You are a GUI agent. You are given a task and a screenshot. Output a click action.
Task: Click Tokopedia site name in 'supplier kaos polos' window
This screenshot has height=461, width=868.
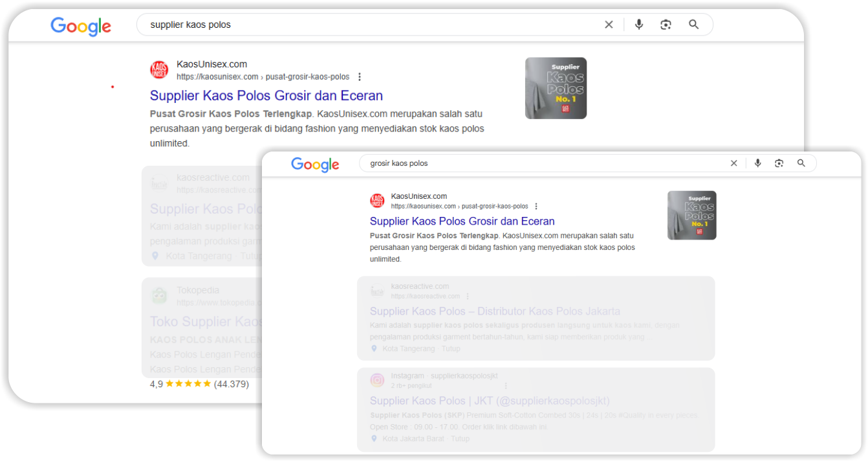coord(198,290)
